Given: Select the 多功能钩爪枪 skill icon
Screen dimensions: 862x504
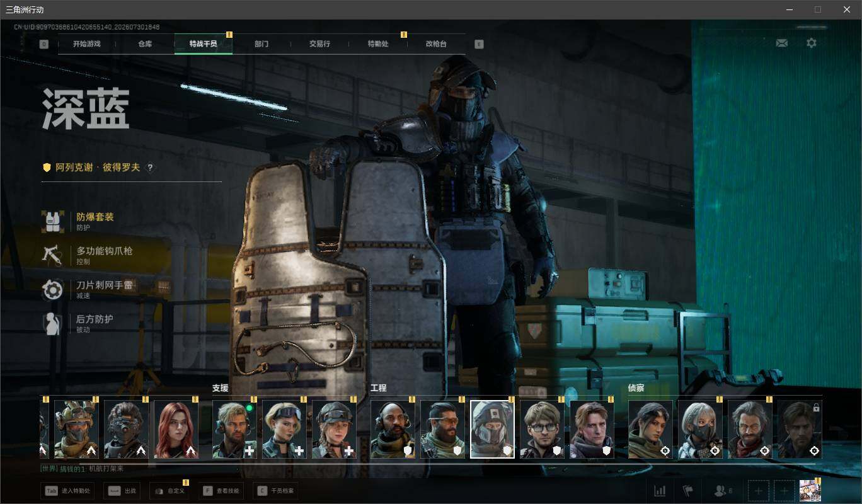Looking at the screenshot, I should pos(52,255).
